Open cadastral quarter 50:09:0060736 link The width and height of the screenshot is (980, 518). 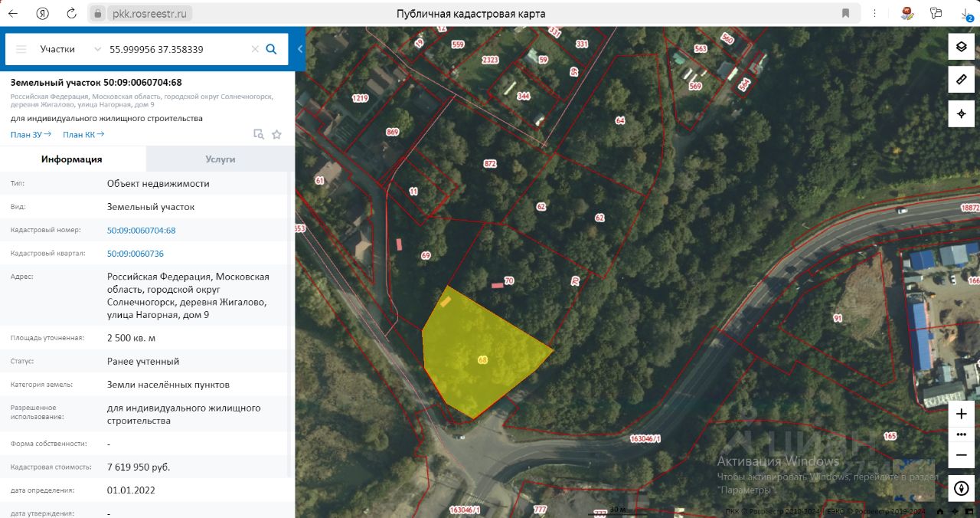(136, 254)
